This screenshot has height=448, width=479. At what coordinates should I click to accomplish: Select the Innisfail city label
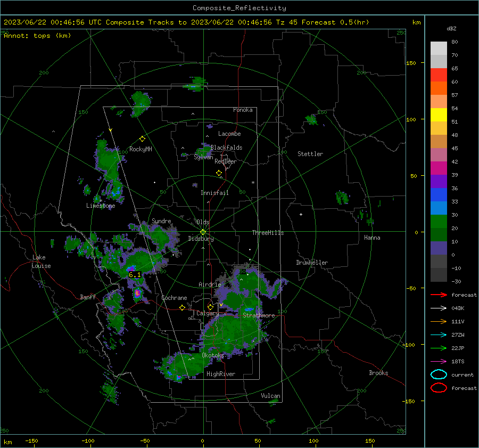(x=214, y=193)
